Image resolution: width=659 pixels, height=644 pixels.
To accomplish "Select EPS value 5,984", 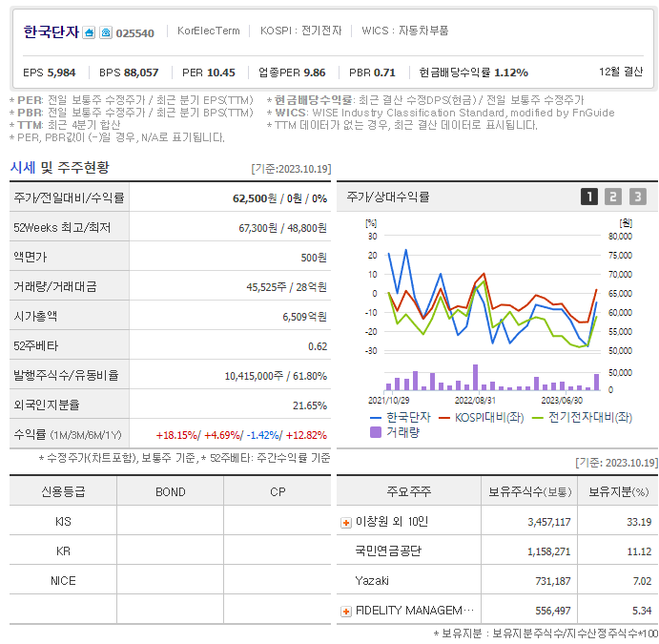I will pyautogui.click(x=61, y=73).
